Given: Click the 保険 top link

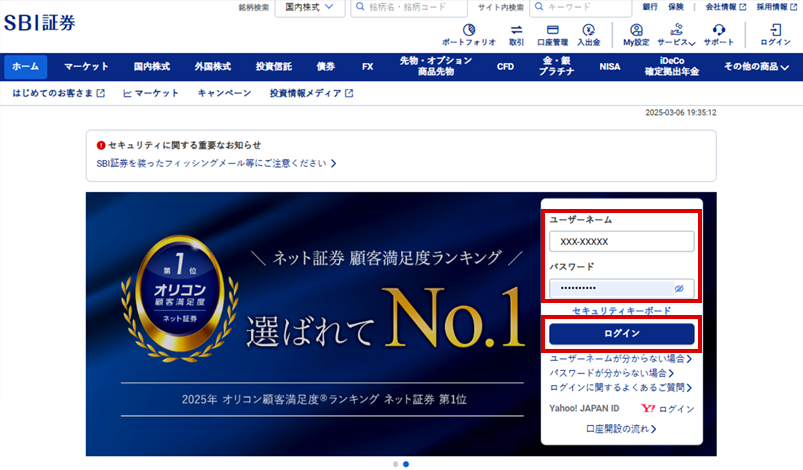Looking at the screenshot, I should (675, 7).
